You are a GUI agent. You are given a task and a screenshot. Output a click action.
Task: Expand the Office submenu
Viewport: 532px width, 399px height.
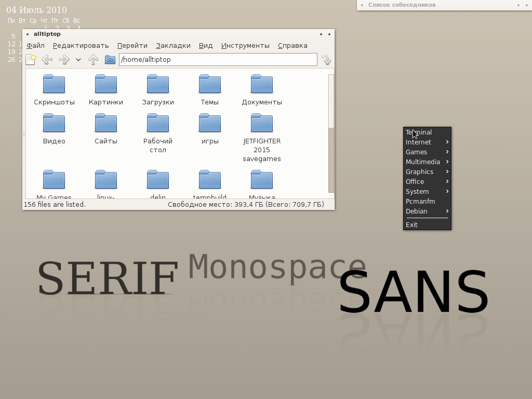(x=427, y=181)
